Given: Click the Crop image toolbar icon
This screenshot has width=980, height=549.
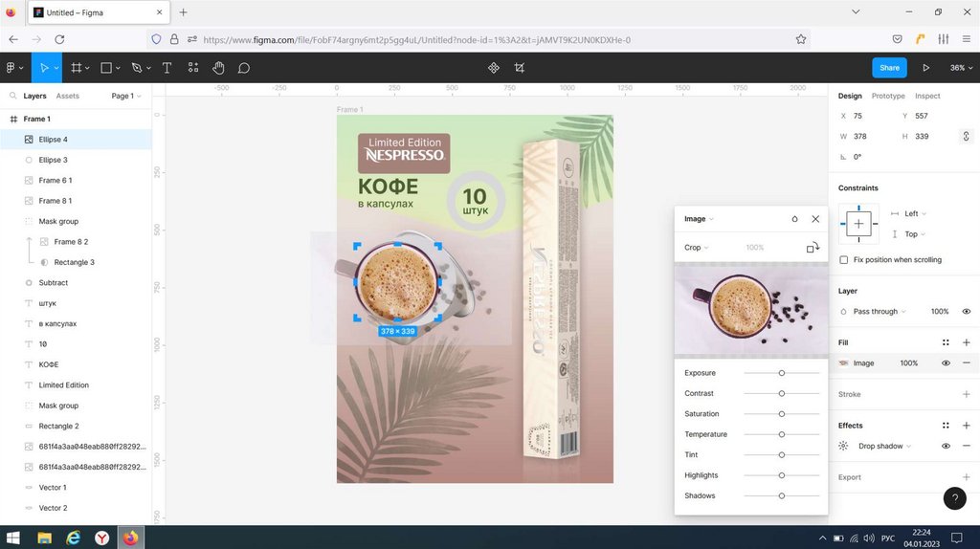Looking at the screenshot, I should tap(520, 68).
